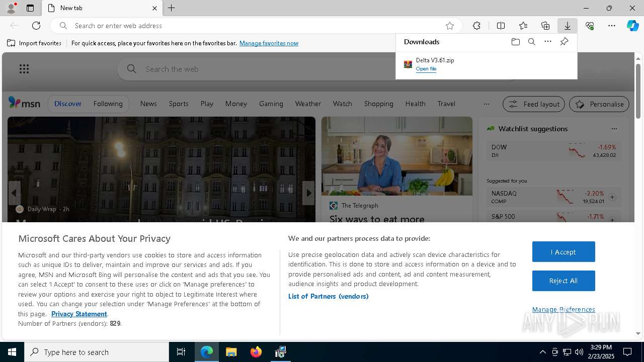Image resolution: width=644 pixels, height=362 pixels.
Task: Open File Explorer from taskbar
Action: click(231, 352)
